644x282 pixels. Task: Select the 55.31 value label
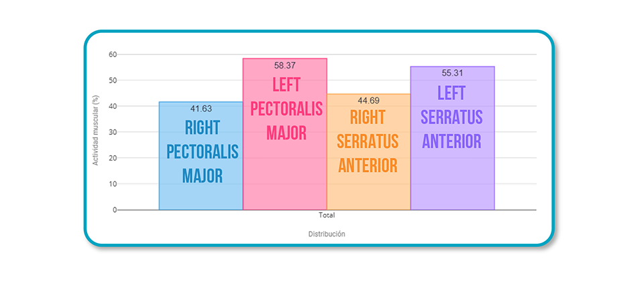(x=452, y=73)
